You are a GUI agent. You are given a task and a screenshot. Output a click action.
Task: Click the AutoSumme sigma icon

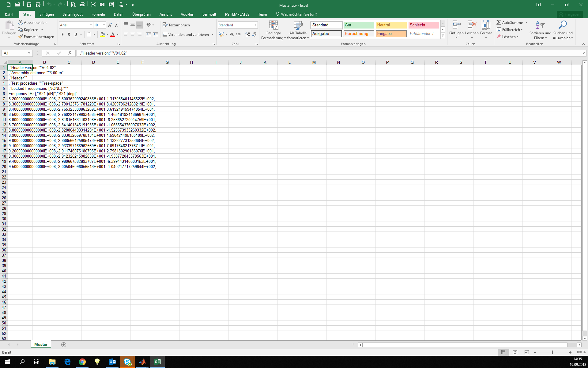(499, 22)
